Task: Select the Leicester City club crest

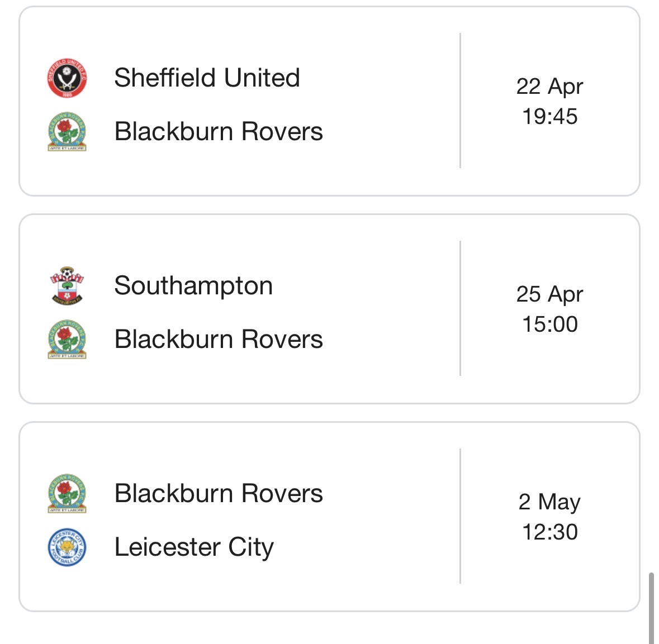Action: click(x=67, y=547)
